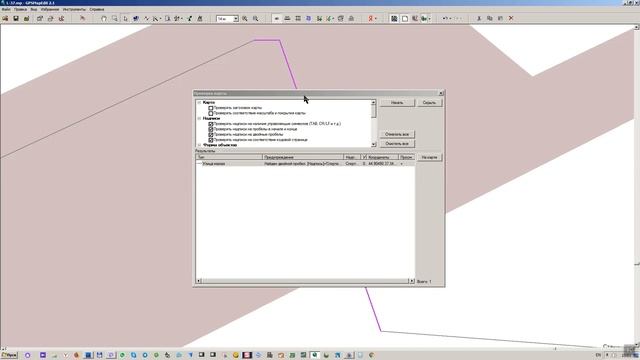Open the Справка menu

(97, 9)
